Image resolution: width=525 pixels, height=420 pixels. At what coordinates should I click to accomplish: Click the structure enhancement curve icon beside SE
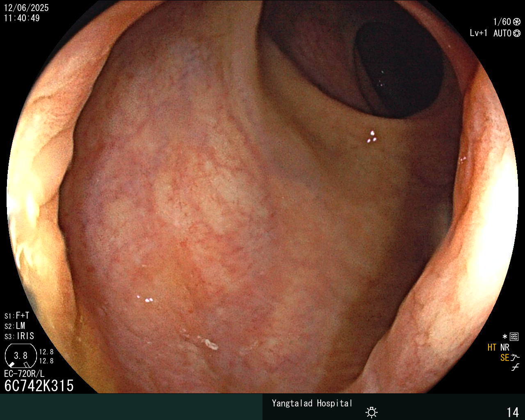point(515,357)
